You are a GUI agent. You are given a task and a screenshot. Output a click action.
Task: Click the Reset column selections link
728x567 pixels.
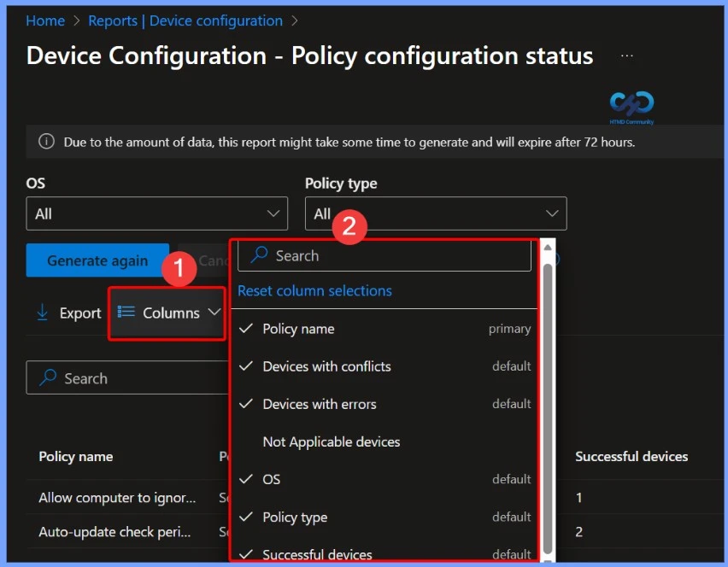pyautogui.click(x=314, y=290)
